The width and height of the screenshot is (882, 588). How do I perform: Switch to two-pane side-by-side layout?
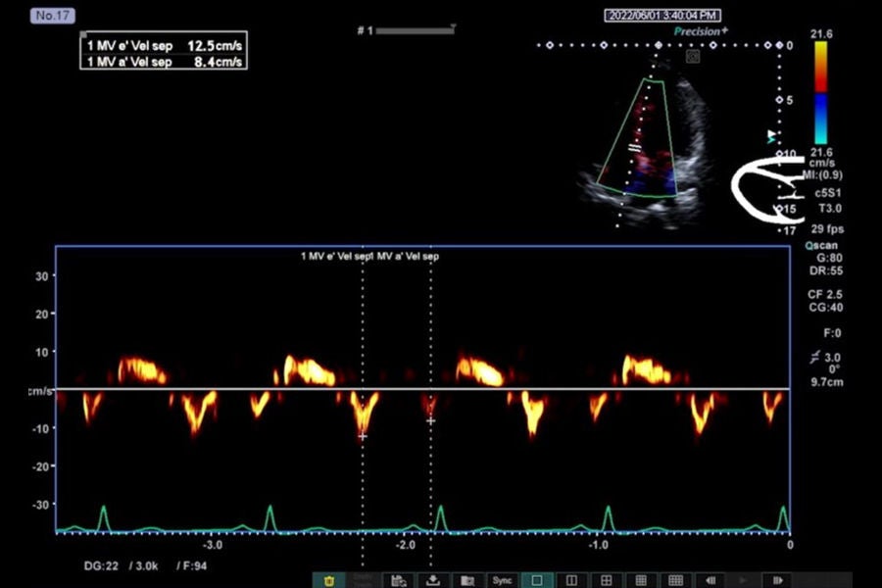click(x=571, y=581)
